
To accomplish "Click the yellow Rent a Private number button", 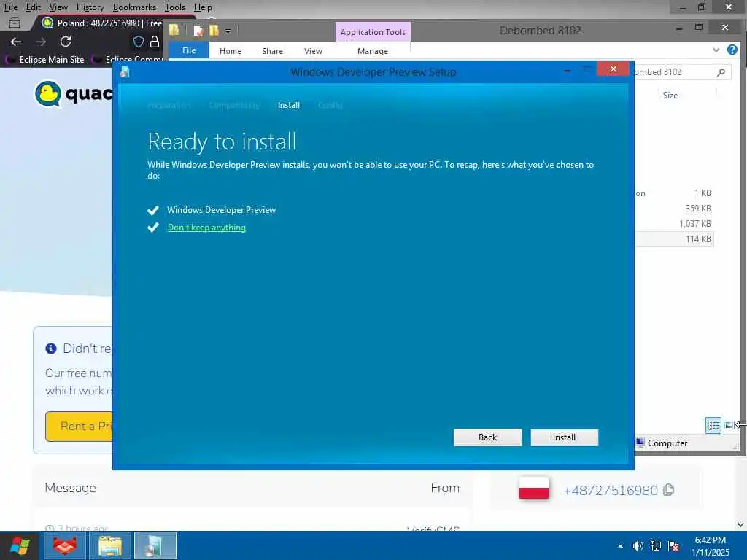I will point(79,426).
